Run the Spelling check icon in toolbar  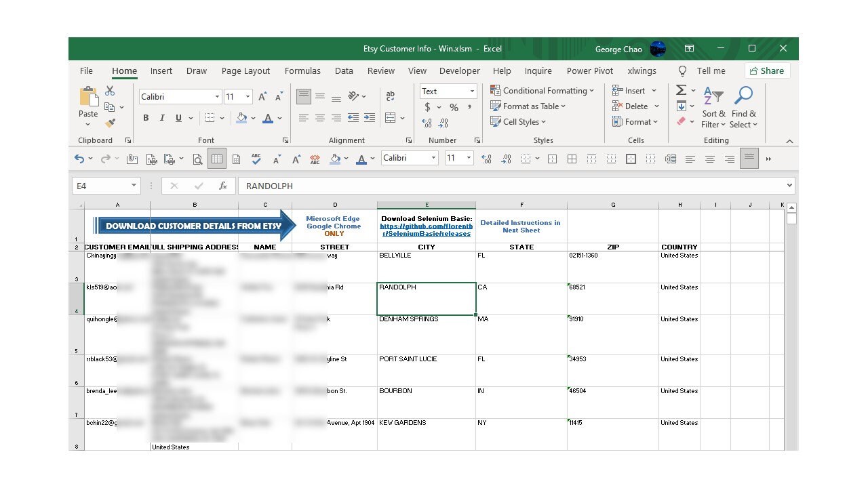(x=256, y=159)
